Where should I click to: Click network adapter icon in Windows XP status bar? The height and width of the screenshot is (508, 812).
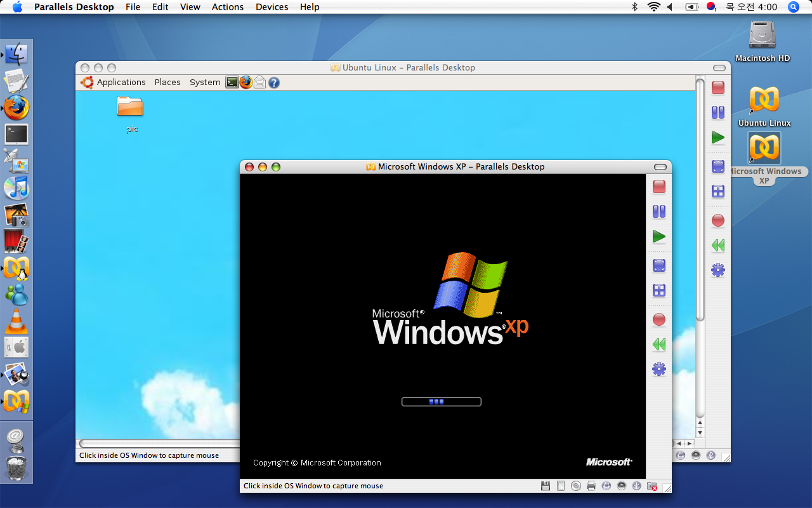606,486
